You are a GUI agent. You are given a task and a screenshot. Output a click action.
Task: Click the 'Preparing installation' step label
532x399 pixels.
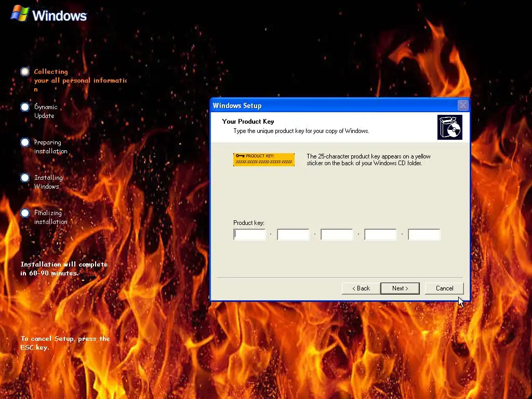50,147
